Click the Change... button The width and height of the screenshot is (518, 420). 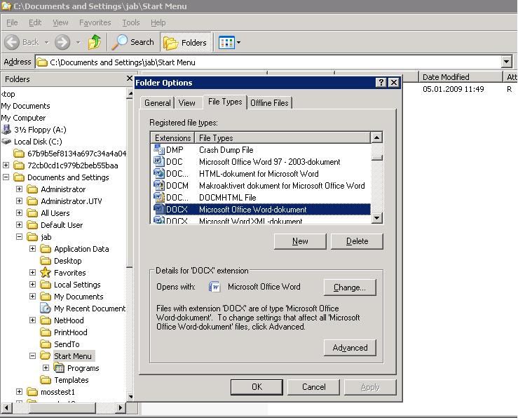click(x=350, y=287)
